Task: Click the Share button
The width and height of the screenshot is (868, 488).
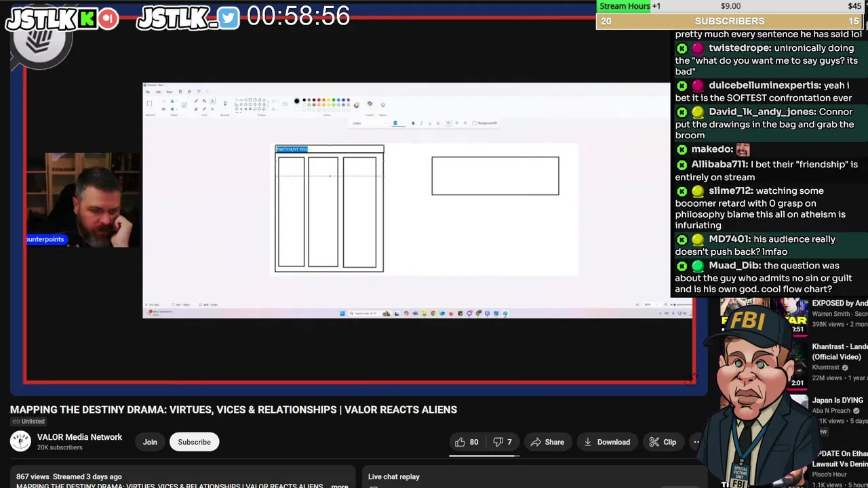Action: (x=547, y=442)
